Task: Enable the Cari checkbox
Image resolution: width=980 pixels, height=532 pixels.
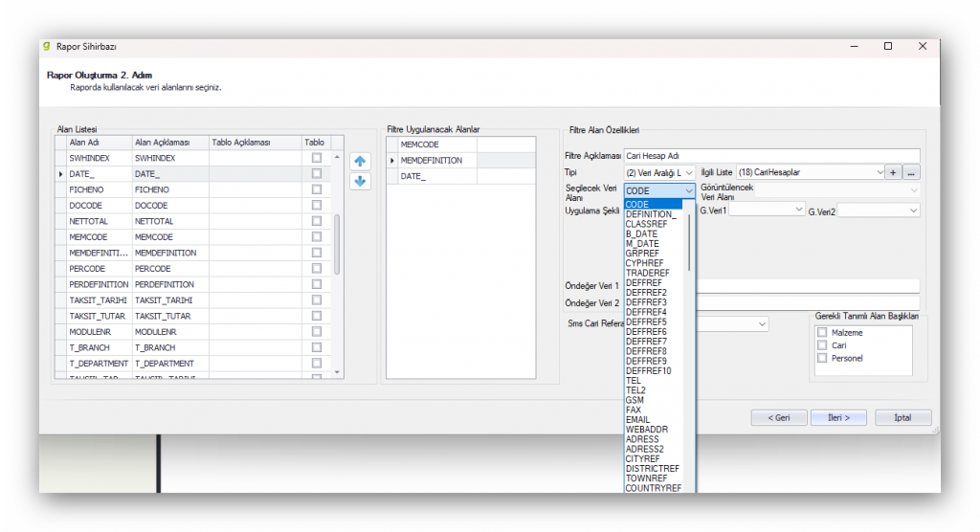Action: 822,345
